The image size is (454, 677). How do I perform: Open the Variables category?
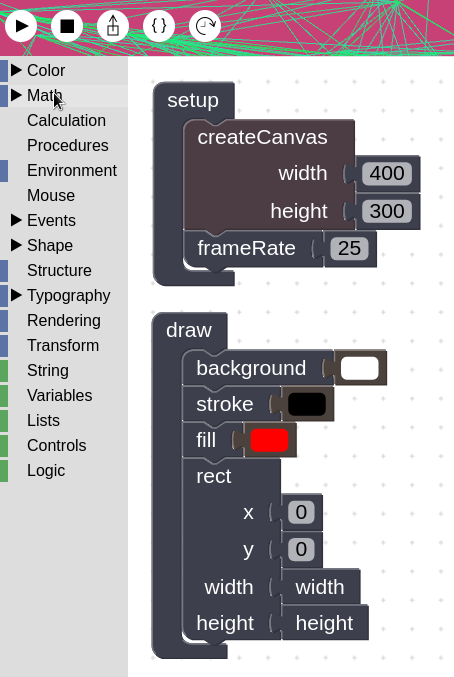60,395
